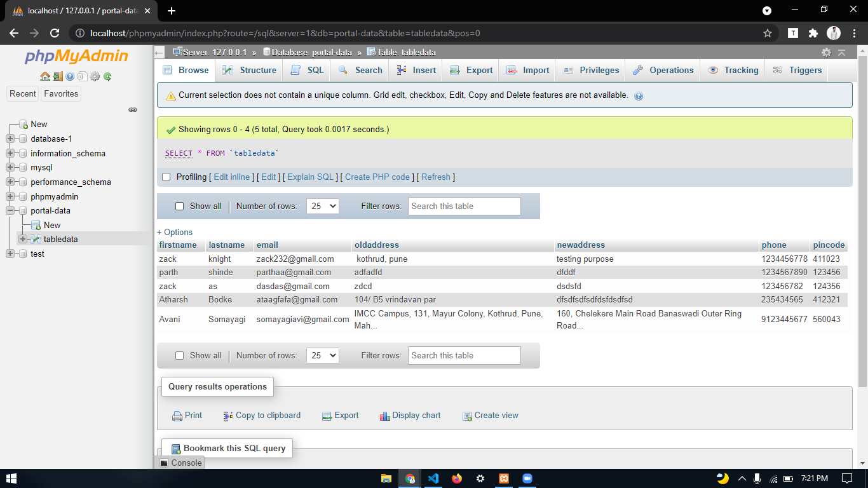Open the browser extensions puzzle icon
The image size is (868, 488).
[x=813, y=33]
